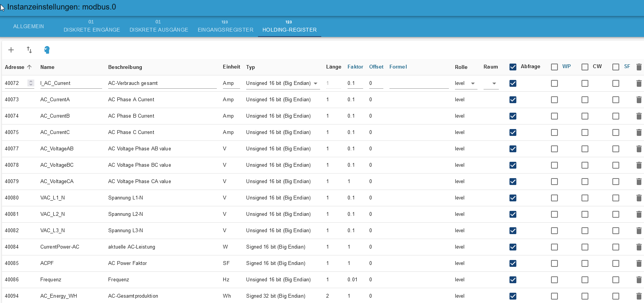
Task: Delete the AC_CurrentA row
Action: point(639,100)
